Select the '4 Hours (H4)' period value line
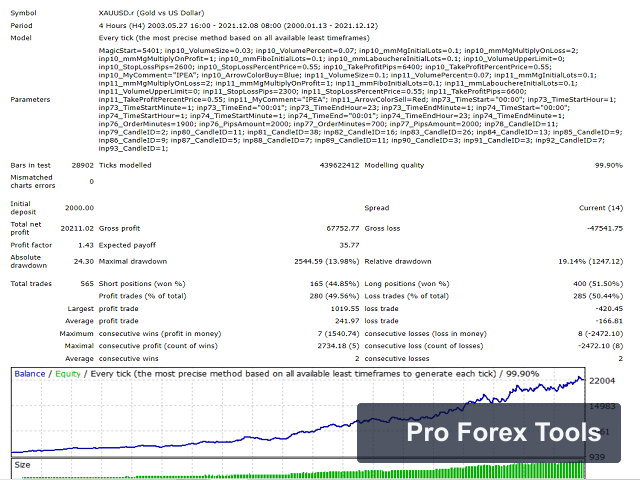Screen dimensions: 640x480 238,26
